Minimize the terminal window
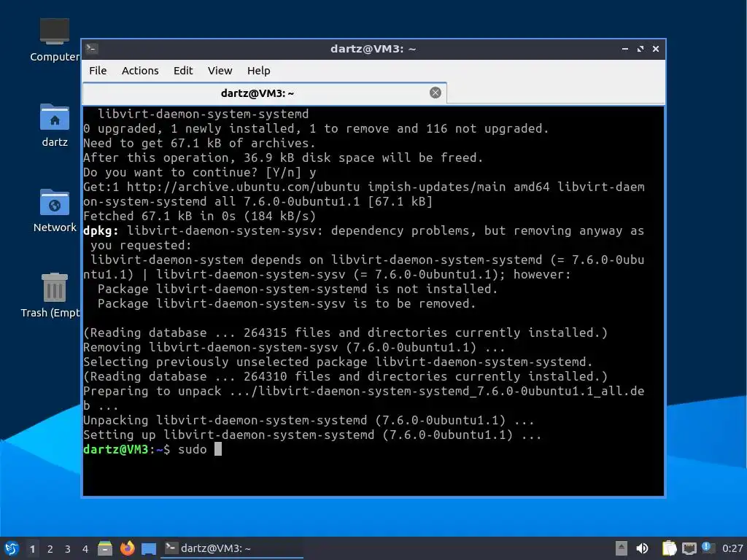The height and width of the screenshot is (560, 747). click(x=625, y=49)
